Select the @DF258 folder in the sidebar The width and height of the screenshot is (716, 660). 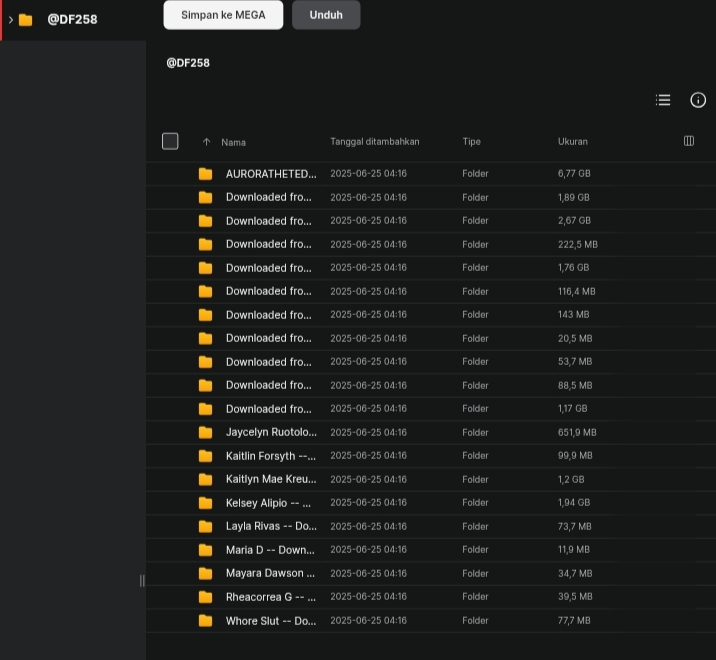[73, 20]
